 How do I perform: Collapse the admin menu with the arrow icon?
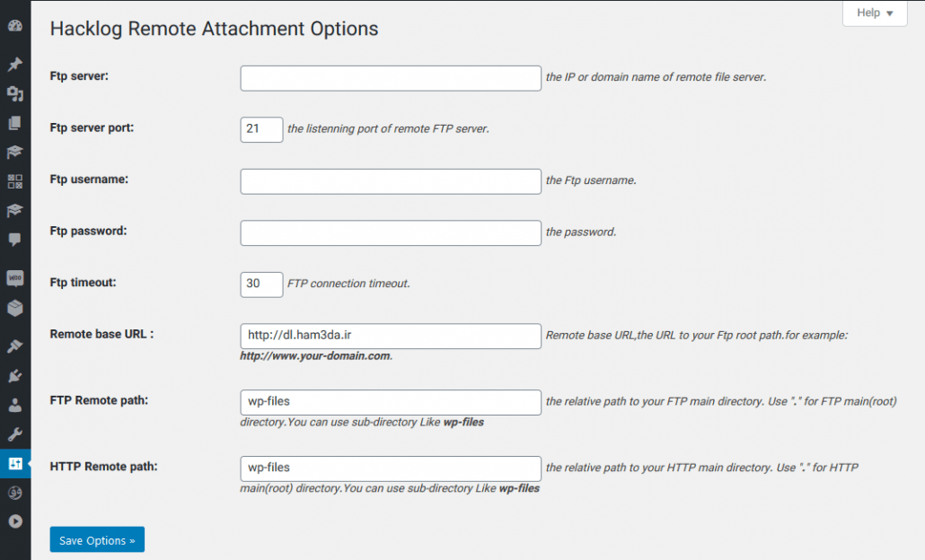click(15, 521)
